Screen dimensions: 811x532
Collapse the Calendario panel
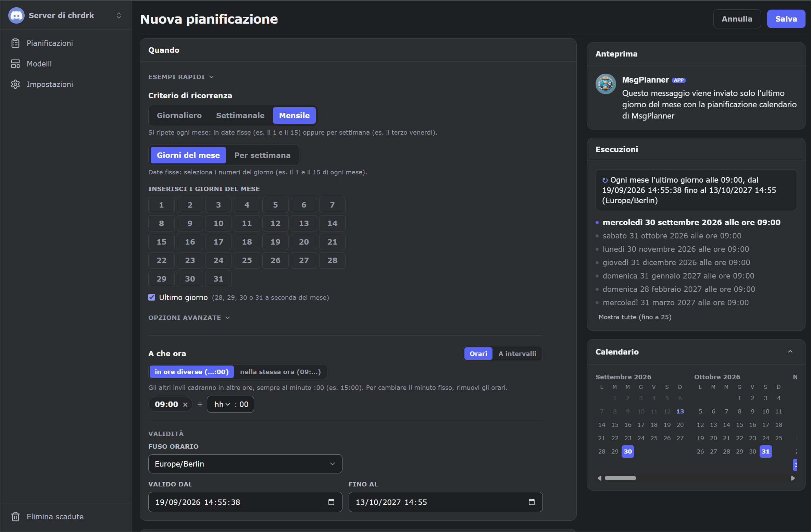(790, 352)
